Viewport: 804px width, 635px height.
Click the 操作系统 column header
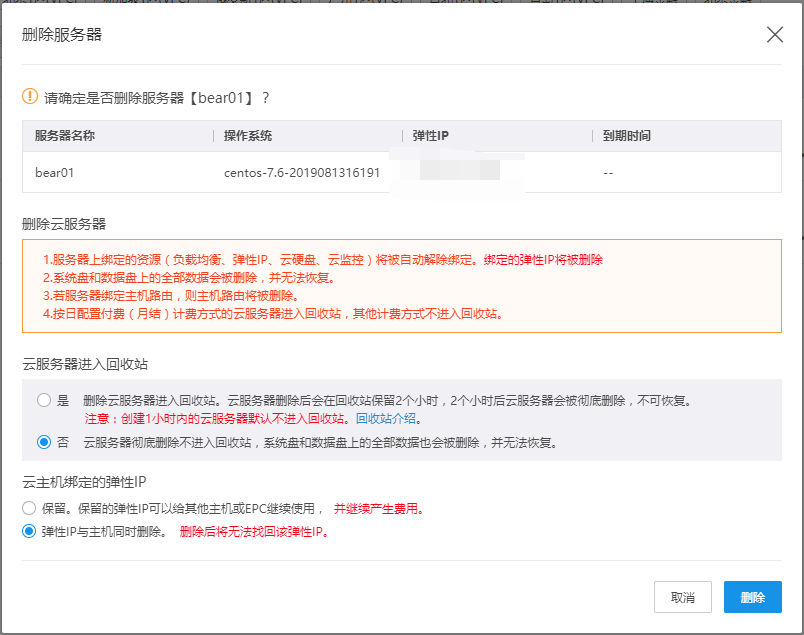(248, 136)
